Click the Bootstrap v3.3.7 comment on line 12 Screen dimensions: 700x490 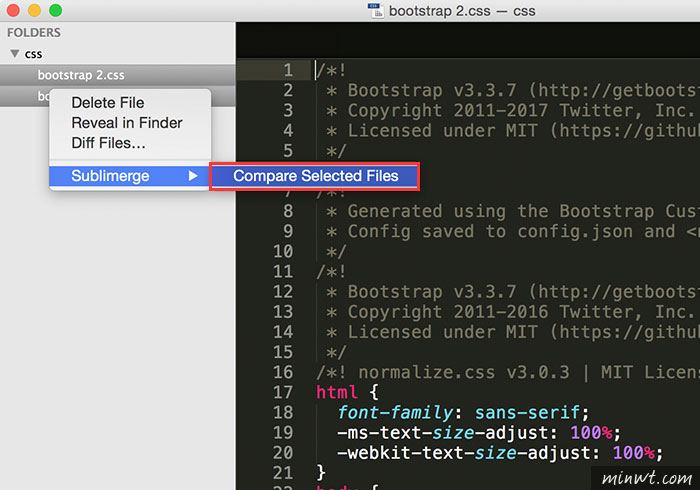point(512,292)
